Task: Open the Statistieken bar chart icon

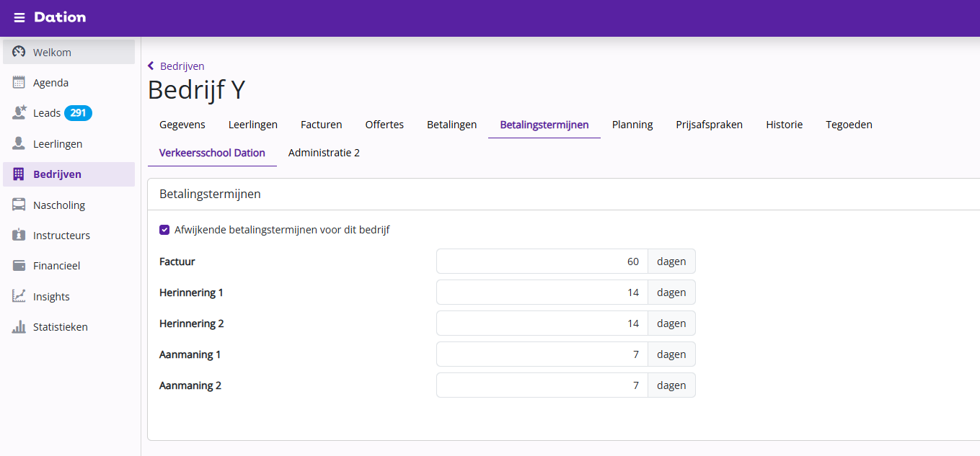Action: (19, 326)
